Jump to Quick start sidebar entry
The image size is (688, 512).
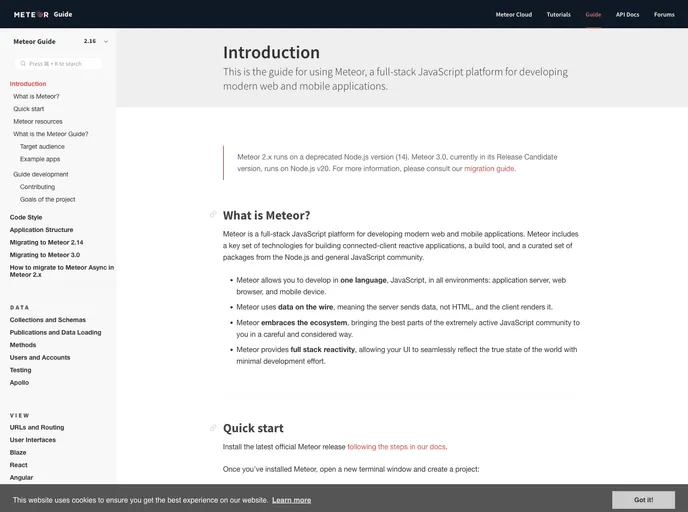point(29,109)
